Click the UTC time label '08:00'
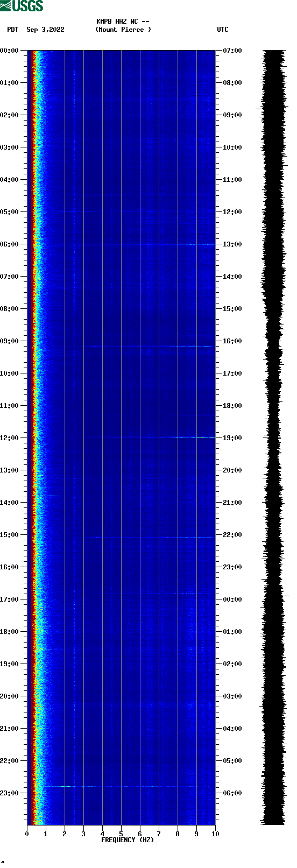Viewport: 297px width, 868px height. [232, 83]
